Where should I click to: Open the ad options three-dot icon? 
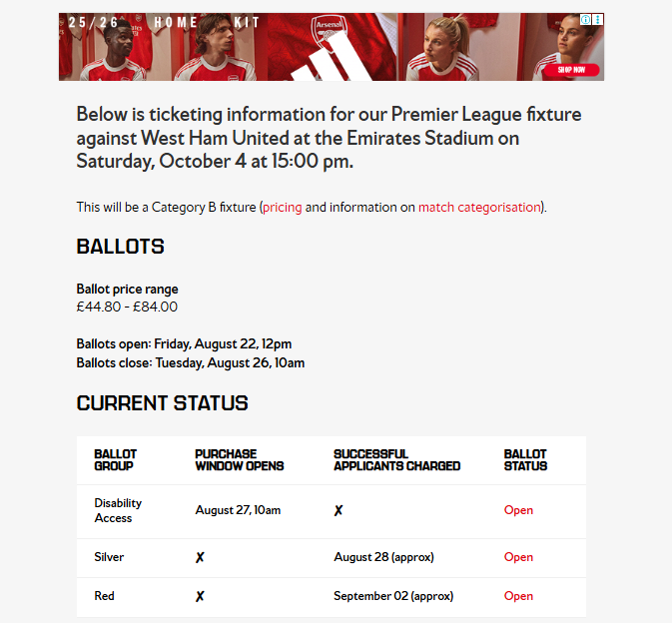click(598, 19)
